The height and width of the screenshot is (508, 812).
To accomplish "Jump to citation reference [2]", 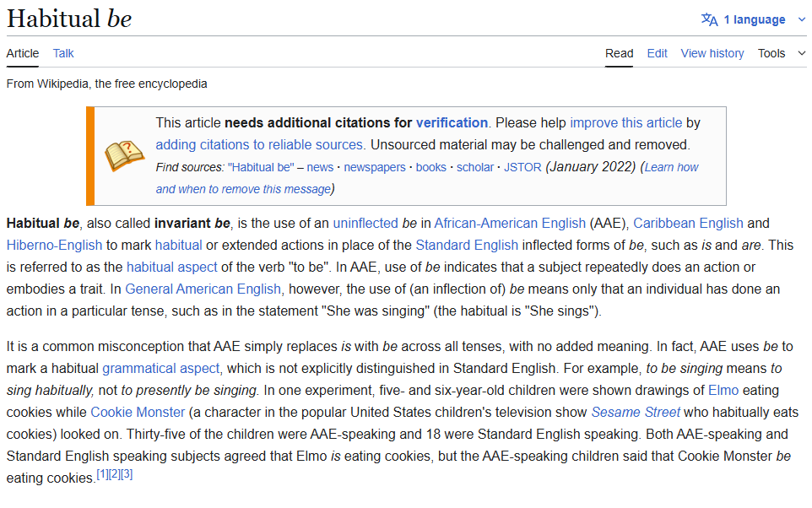I will (x=115, y=473).
